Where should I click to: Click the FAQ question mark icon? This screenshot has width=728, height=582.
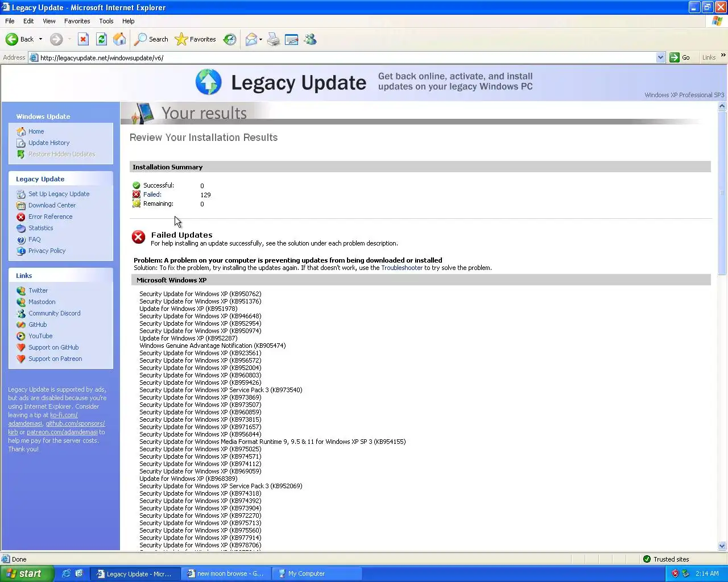click(x=21, y=240)
